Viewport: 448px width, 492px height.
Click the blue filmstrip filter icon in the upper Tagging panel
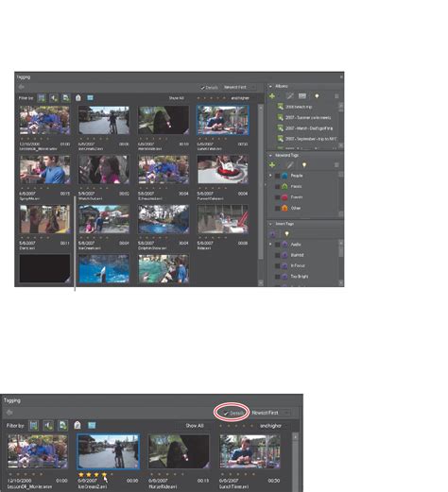pos(90,98)
